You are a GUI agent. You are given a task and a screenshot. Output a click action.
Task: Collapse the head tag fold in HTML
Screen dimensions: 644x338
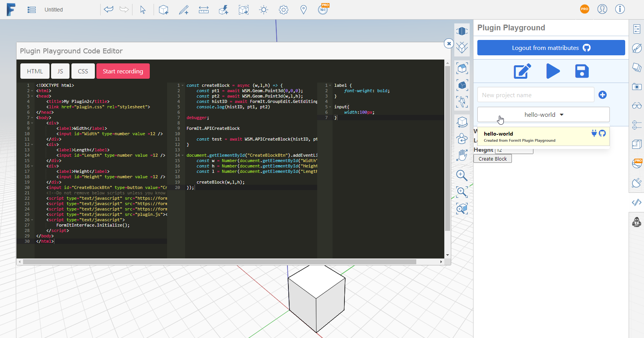[32, 96]
